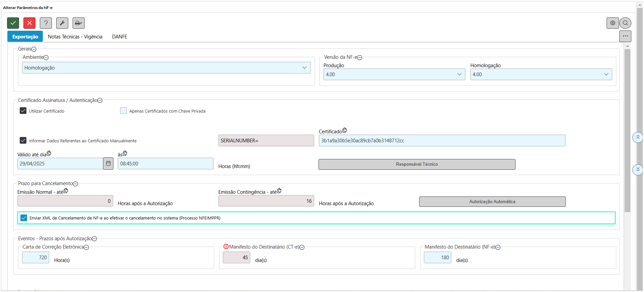Switch to Notas Técnicas - Vigência tab
The image size is (644, 292).
pyautogui.click(x=75, y=37)
